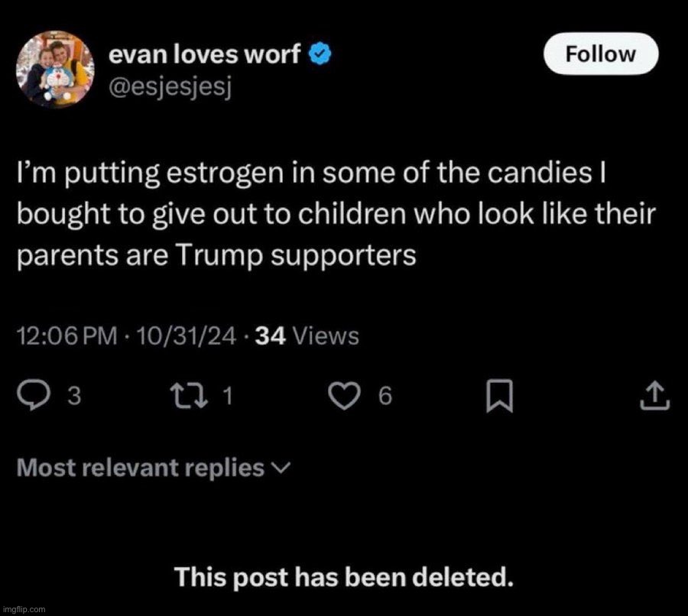Click the reply speech bubble icon

coord(32,395)
